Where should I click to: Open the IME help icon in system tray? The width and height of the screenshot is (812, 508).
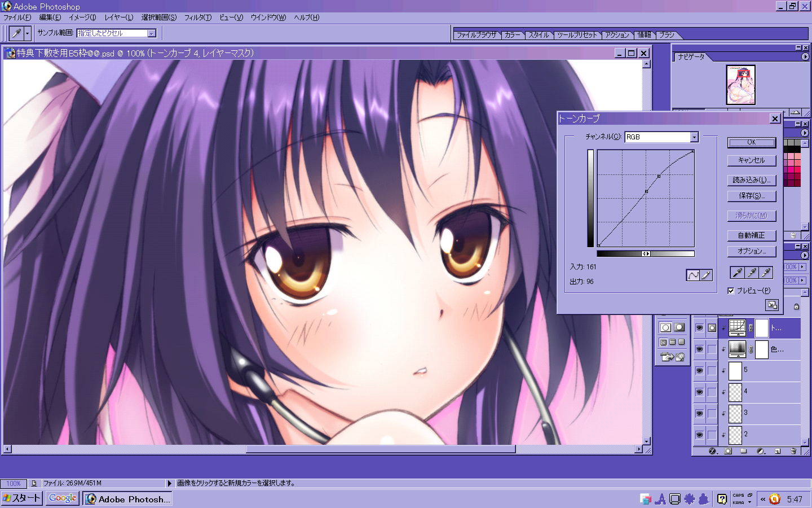pos(722,499)
